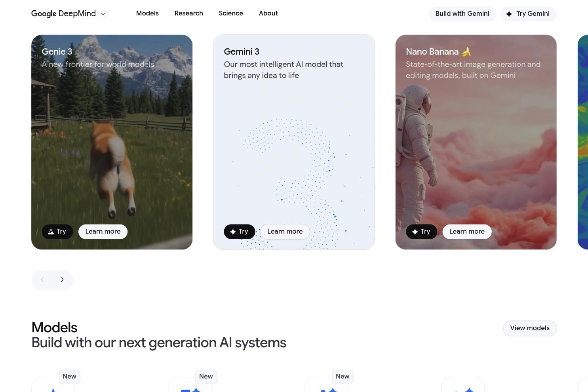Click the flask Try button on Genie 3
The width and height of the screenshot is (588, 392).
(x=57, y=232)
